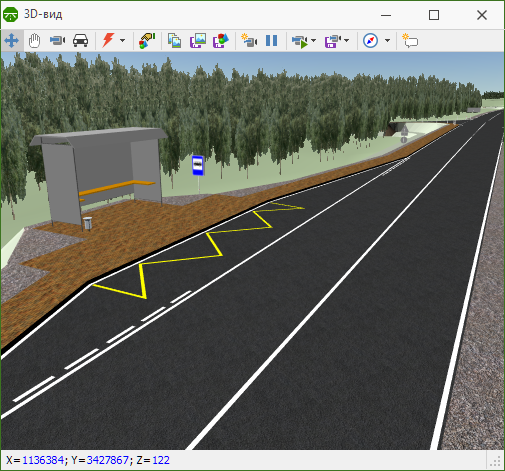Expand the save camera dropdown arrow
The width and height of the screenshot is (505, 471).
point(347,41)
